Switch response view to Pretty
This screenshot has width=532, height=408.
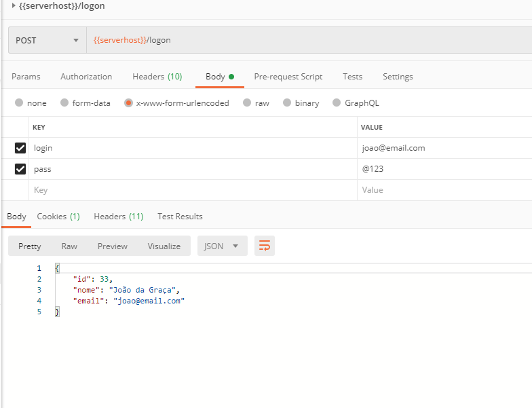click(x=30, y=246)
